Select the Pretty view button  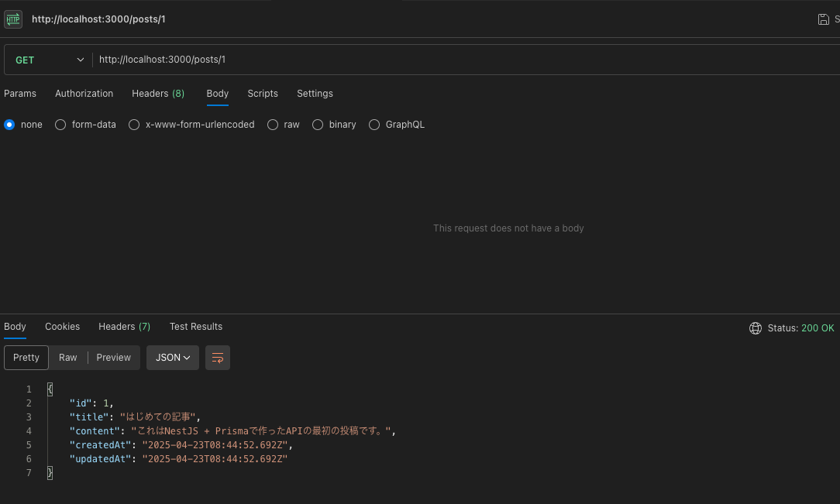tap(26, 358)
